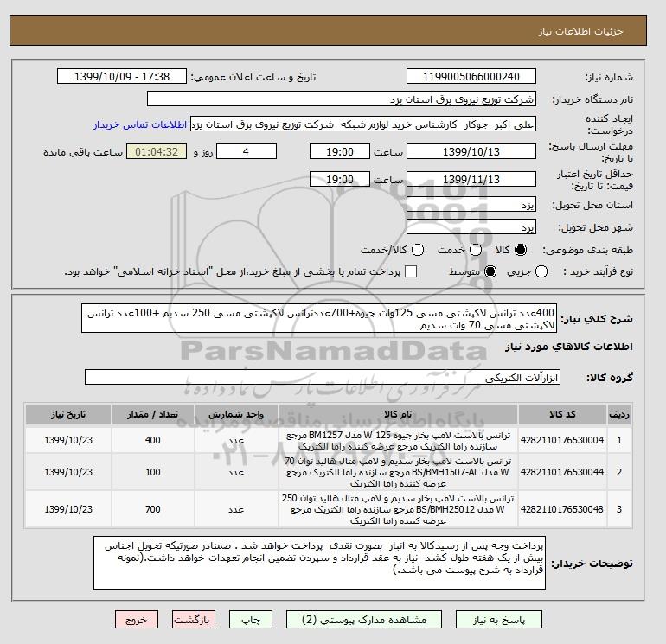Click the request creator field

363,124
